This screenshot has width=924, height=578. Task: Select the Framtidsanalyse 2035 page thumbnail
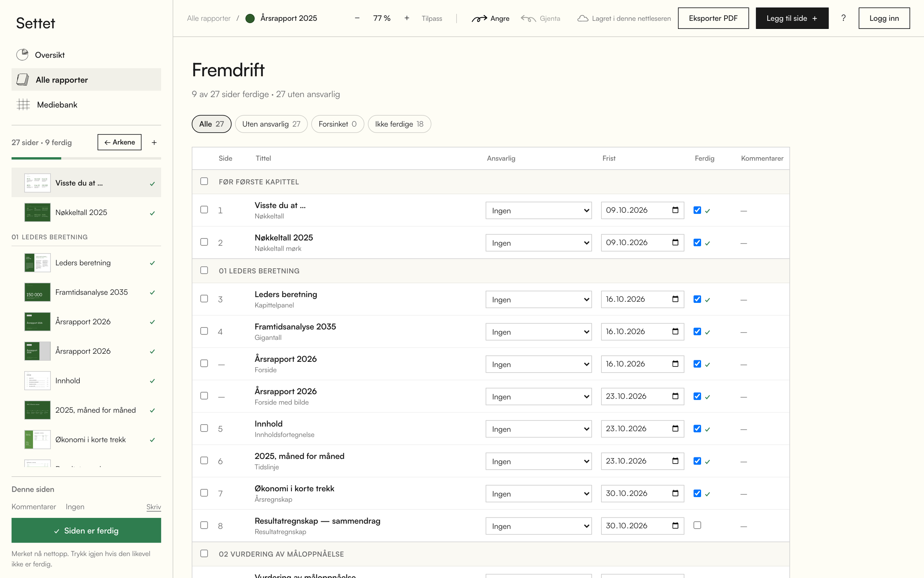tap(37, 292)
